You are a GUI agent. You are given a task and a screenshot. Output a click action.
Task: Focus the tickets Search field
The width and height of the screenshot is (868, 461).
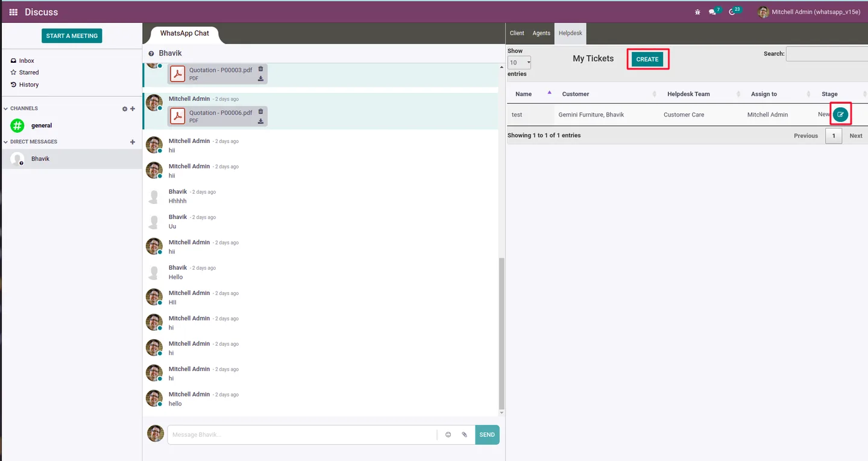tap(827, 54)
